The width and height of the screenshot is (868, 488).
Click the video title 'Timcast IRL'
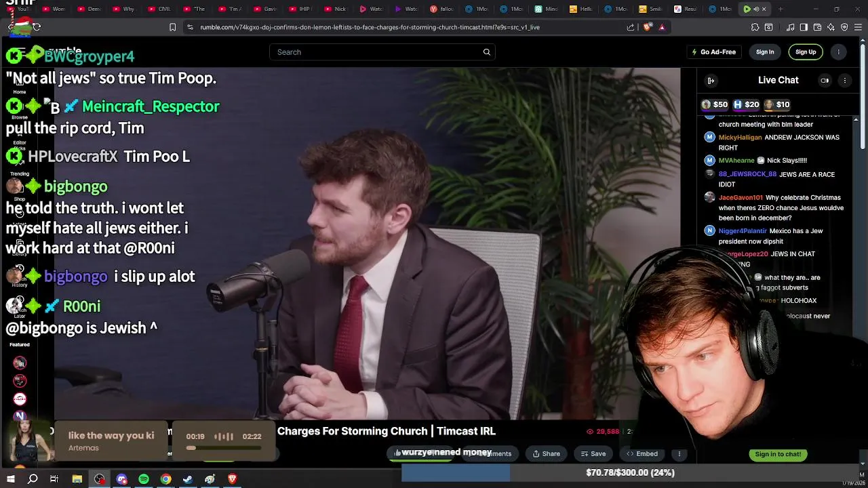pyautogui.click(x=466, y=431)
